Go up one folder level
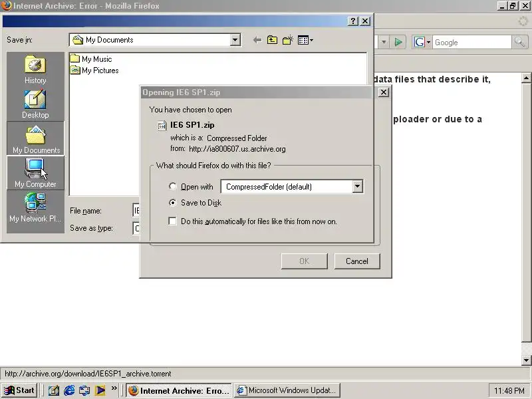 coord(272,41)
